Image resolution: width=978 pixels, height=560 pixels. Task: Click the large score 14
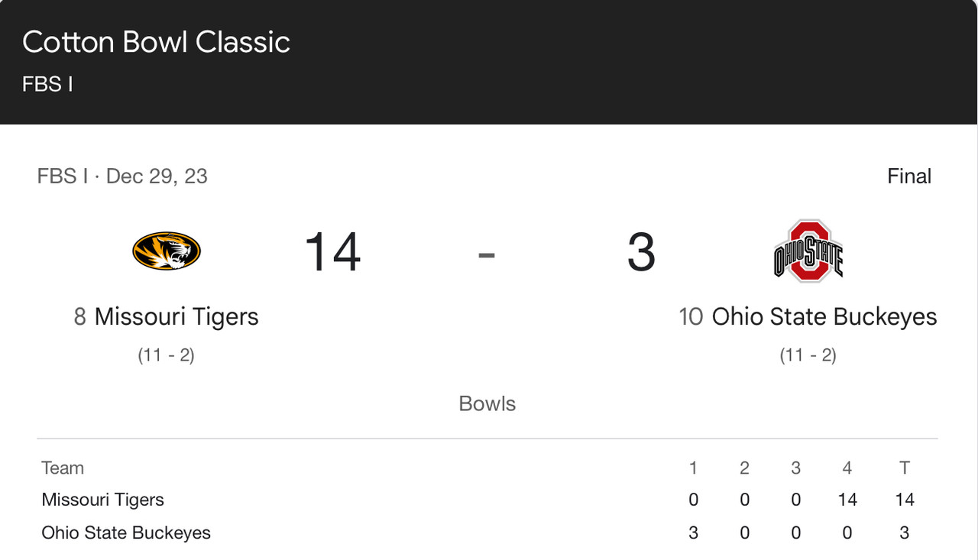coord(332,252)
